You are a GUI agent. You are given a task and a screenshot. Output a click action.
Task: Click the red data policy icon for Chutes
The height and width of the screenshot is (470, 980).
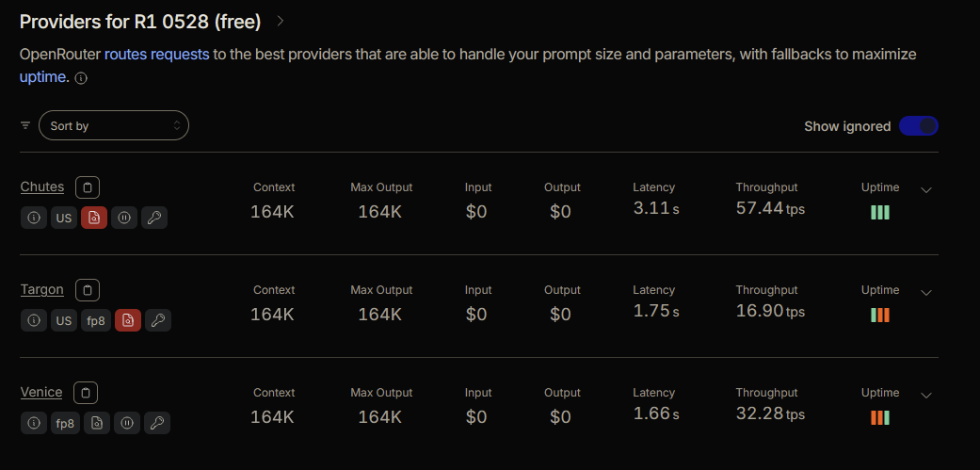click(x=94, y=218)
